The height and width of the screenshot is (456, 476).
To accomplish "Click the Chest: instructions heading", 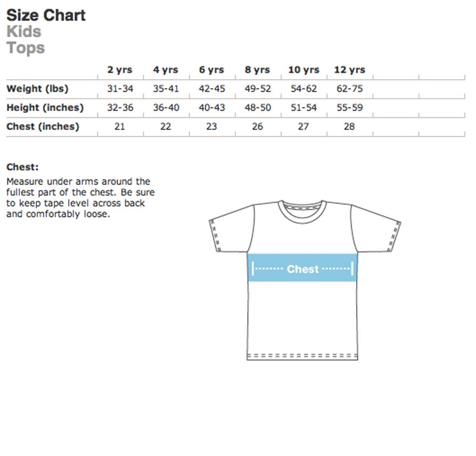I will point(22,167).
